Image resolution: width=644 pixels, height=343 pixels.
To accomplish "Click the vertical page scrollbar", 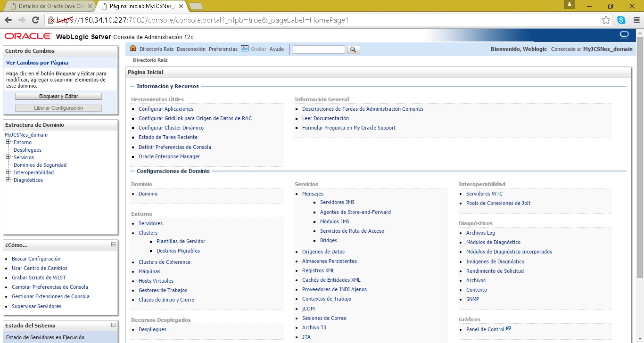I will 640,155.
